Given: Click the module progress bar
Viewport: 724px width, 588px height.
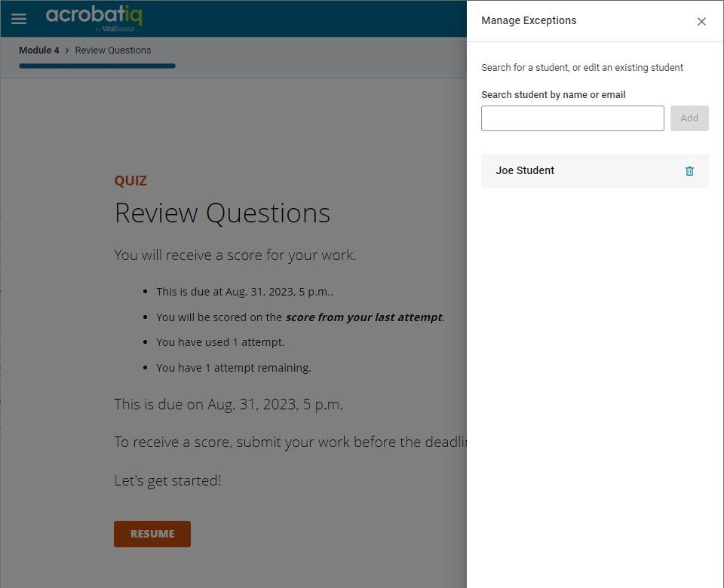Looking at the screenshot, I should point(97,66).
